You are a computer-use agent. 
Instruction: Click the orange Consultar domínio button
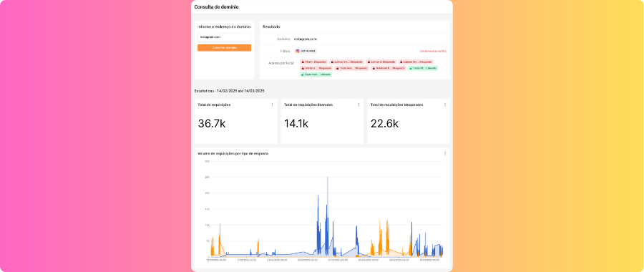[224, 48]
